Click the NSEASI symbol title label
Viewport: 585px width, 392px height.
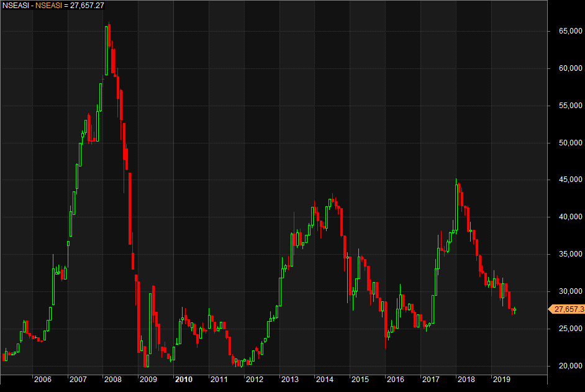tap(16, 6)
